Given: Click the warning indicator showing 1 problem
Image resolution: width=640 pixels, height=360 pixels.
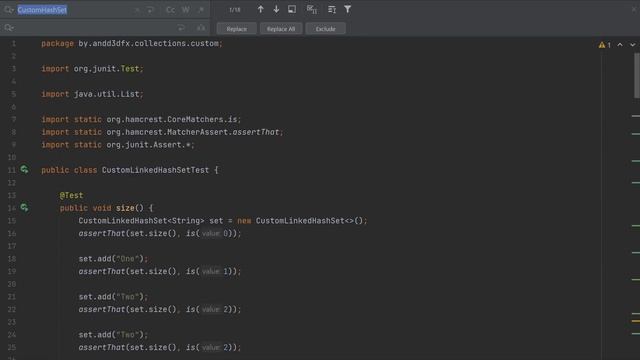Looking at the screenshot, I should click(605, 45).
